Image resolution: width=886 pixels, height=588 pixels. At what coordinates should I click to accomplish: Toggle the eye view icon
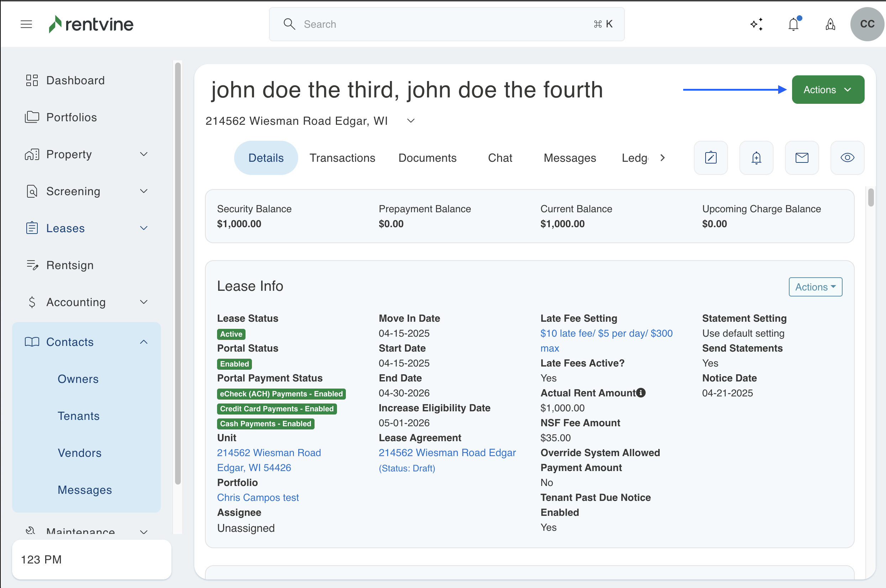(847, 158)
